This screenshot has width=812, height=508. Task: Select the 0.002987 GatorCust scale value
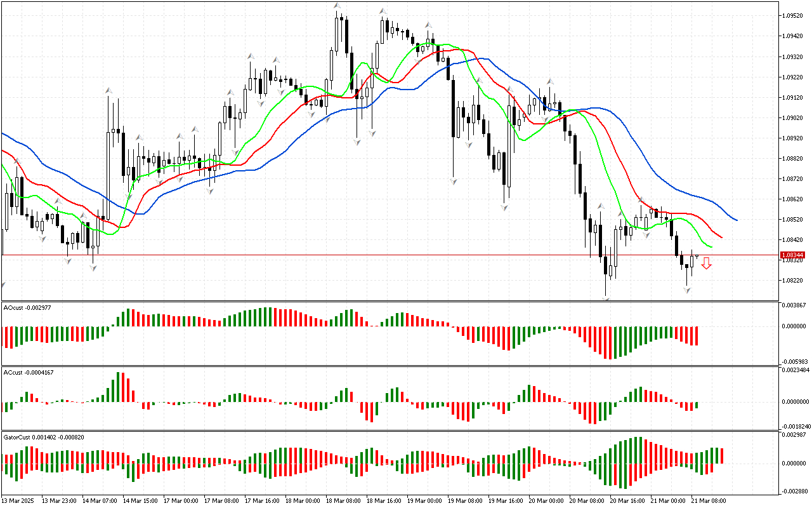pos(794,434)
